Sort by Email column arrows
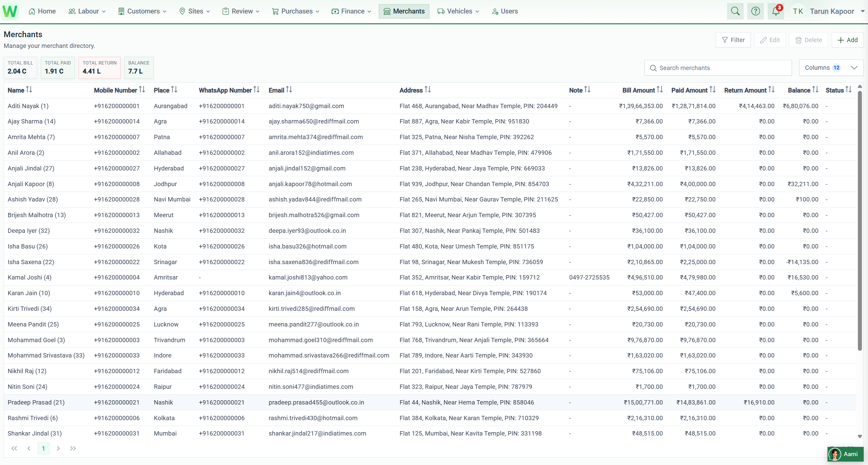 tap(289, 90)
